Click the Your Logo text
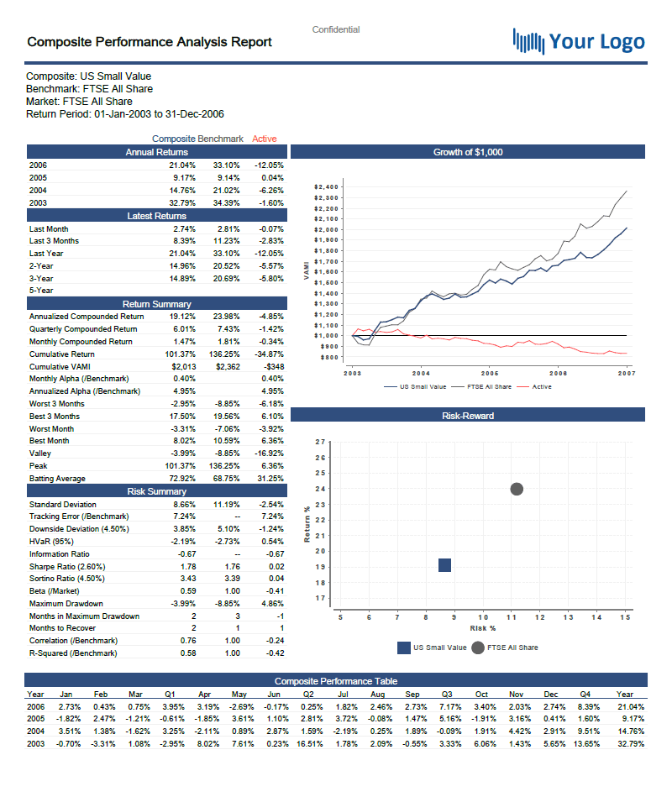The height and width of the screenshot is (797, 672). coord(596,41)
